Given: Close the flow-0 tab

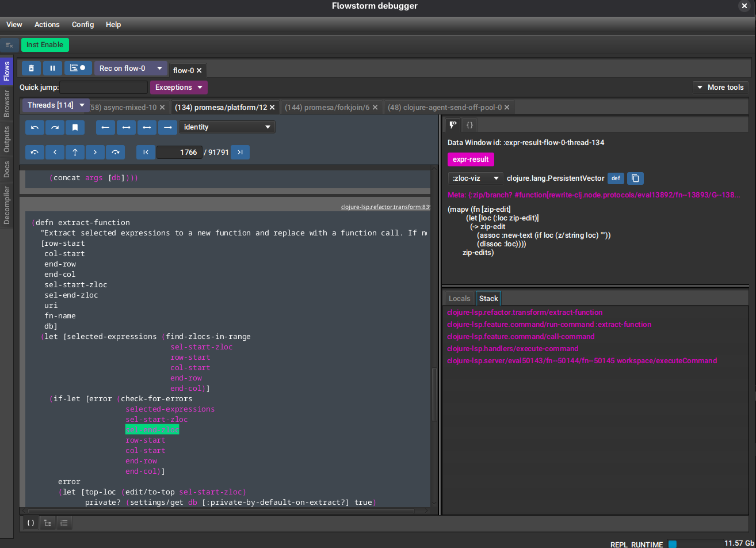Looking at the screenshot, I should point(199,70).
